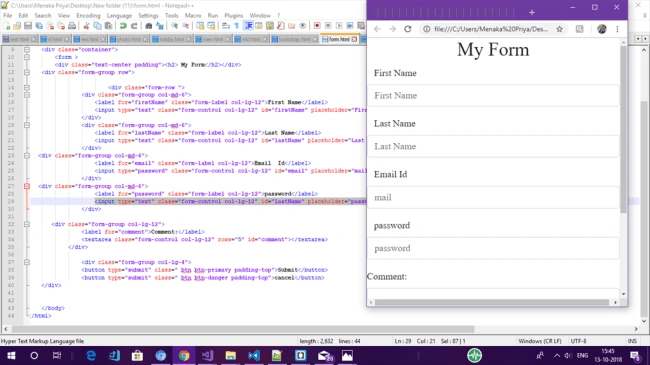
Task: Toggle INS mode in status bar
Action: [632, 341]
